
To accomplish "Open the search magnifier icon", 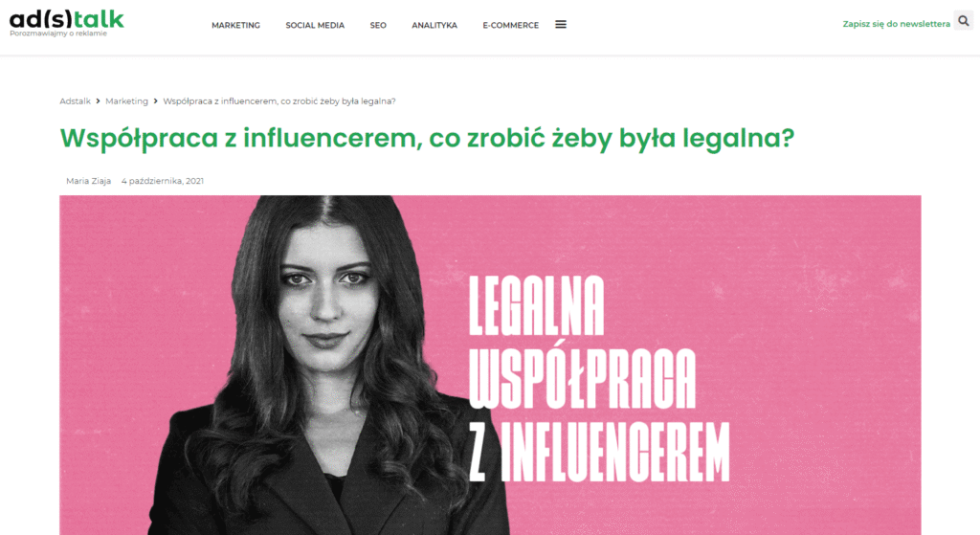I will point(963,21).
